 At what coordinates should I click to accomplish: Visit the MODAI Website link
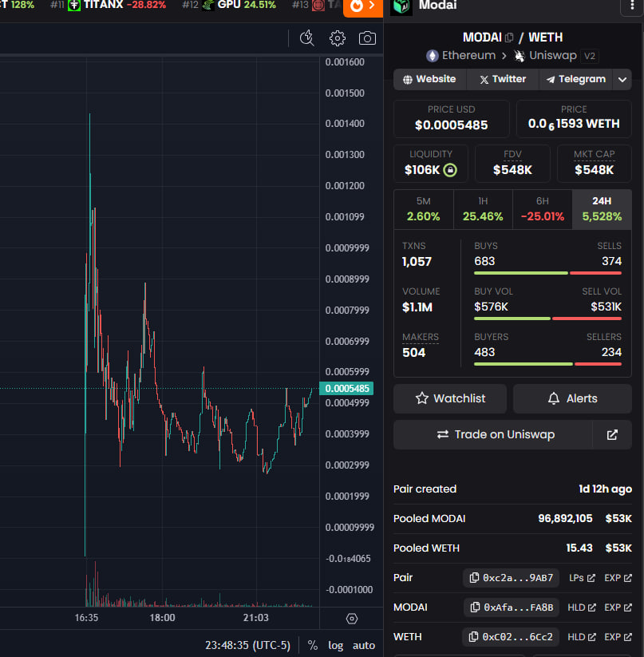tap(429, 79)
